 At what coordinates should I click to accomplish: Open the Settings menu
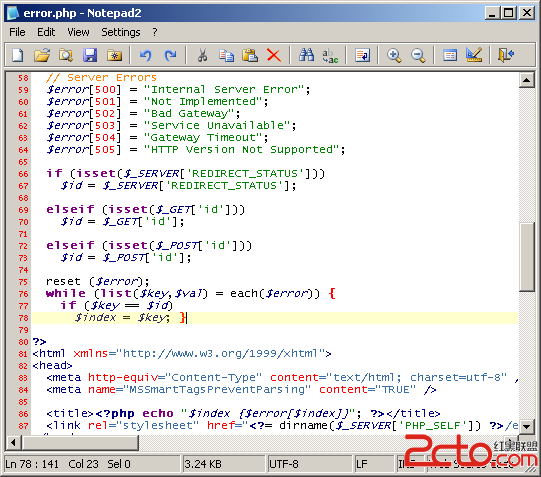coord(121,32)
